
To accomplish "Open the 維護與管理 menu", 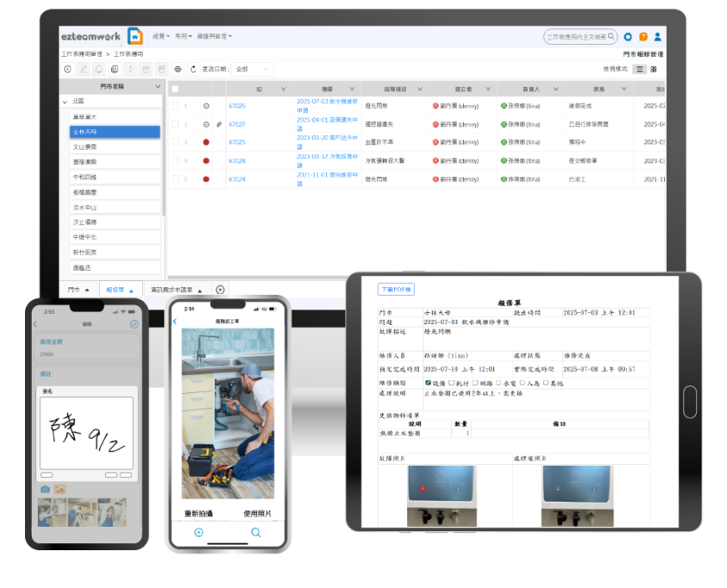I will pos(214,36).
